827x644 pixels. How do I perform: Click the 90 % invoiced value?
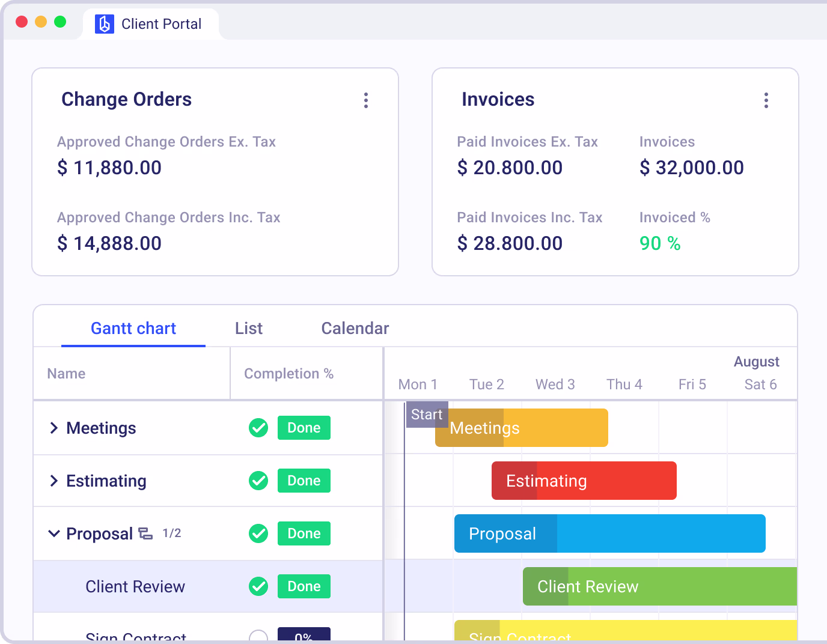click(660, 243)
